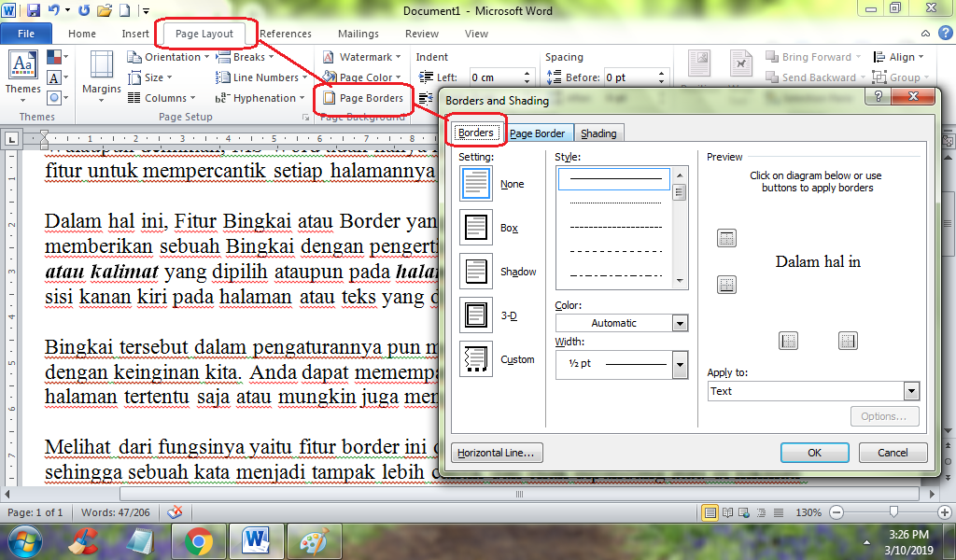Click the Redo icon in the title bar
956x560 pixels.
point(83,9)
